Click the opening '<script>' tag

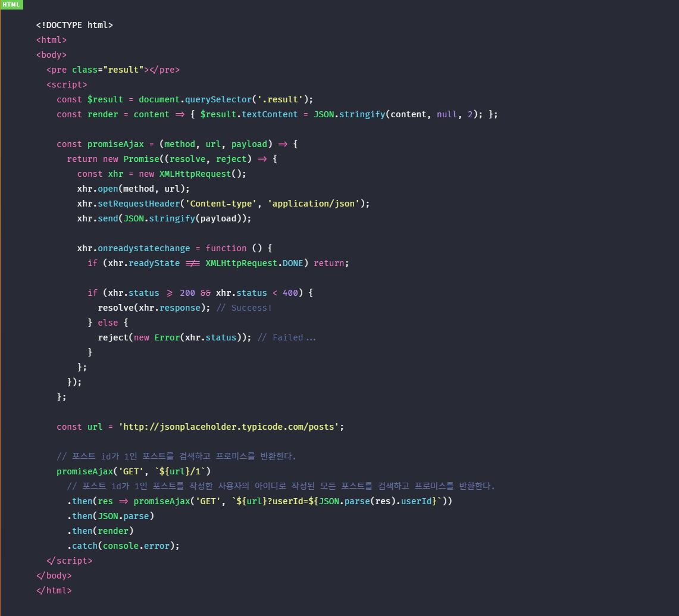pos(67,85)
